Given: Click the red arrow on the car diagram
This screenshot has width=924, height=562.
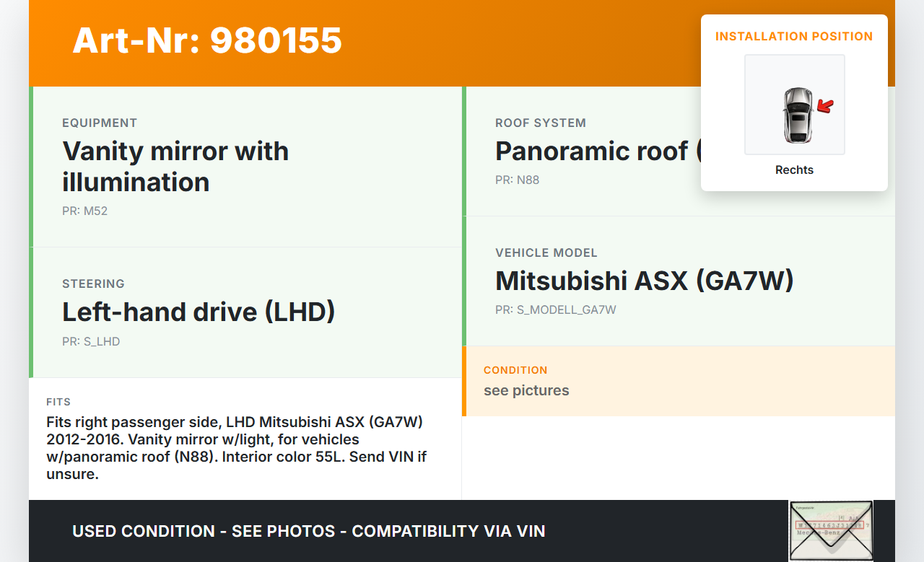Looking at the screenshot, I should coord(825,107).
